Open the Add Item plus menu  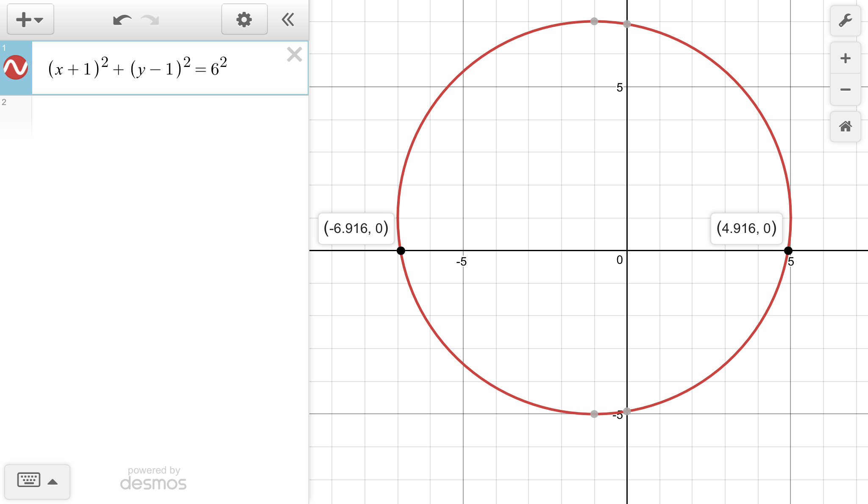[30, 19]
